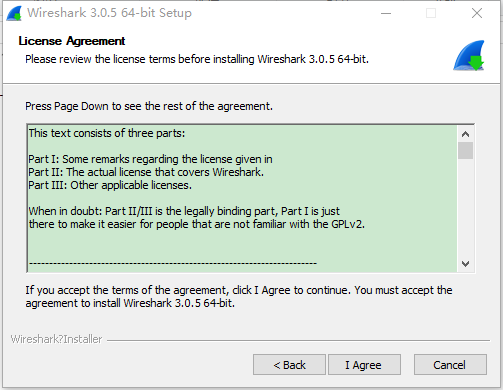Click the 'Part III: Other applicable licenses' line
This screenshot has width=503, height=390.
point(110,185)
